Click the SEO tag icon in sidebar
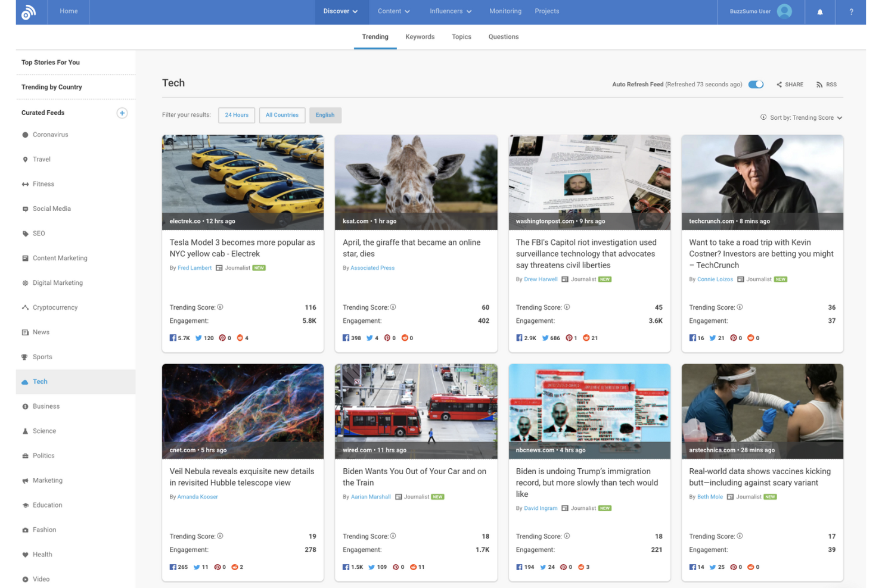Viewport: 882px width, 588px height. [x=25, y=234]
